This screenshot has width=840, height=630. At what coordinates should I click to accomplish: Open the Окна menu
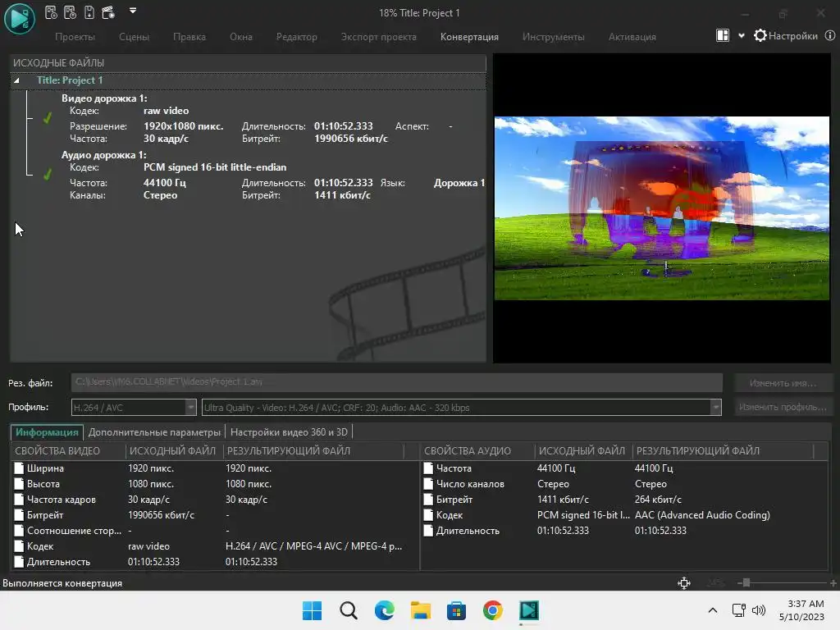[x=241, y=37]
